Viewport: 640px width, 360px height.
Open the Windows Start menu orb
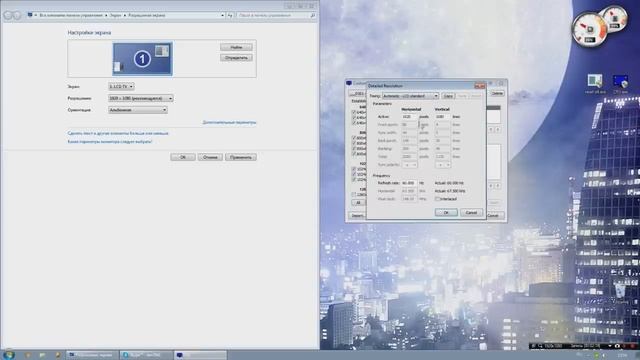(x=9, y=355)
